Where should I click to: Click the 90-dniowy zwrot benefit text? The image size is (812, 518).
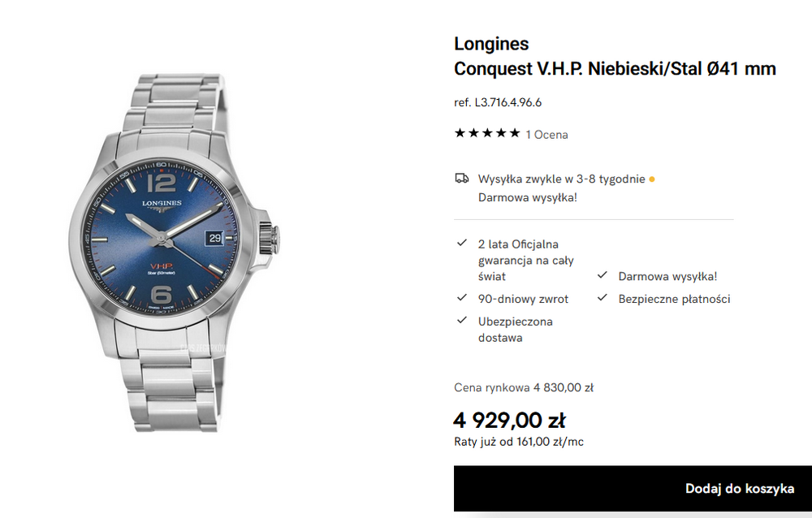point(523,299)
